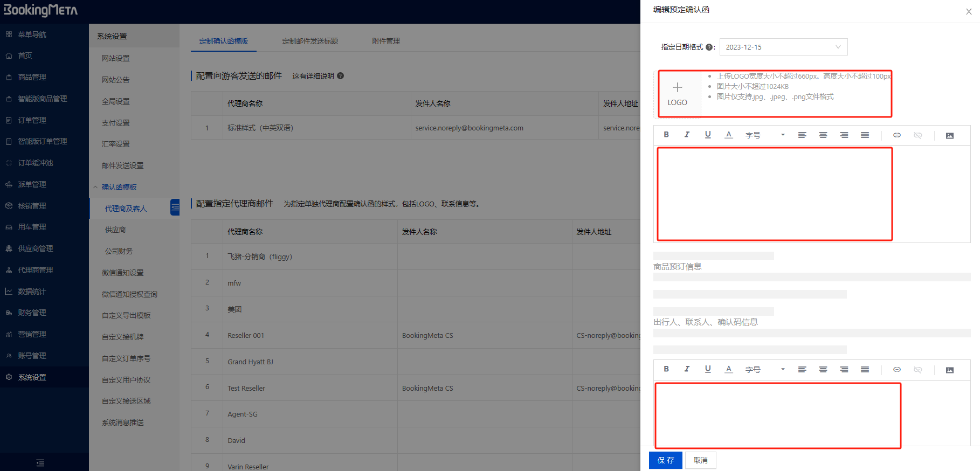Justify text in the lower editor toolbar
Image resolution: width=980 pixels, height=471 pixels.
click(x=865, y=370)
